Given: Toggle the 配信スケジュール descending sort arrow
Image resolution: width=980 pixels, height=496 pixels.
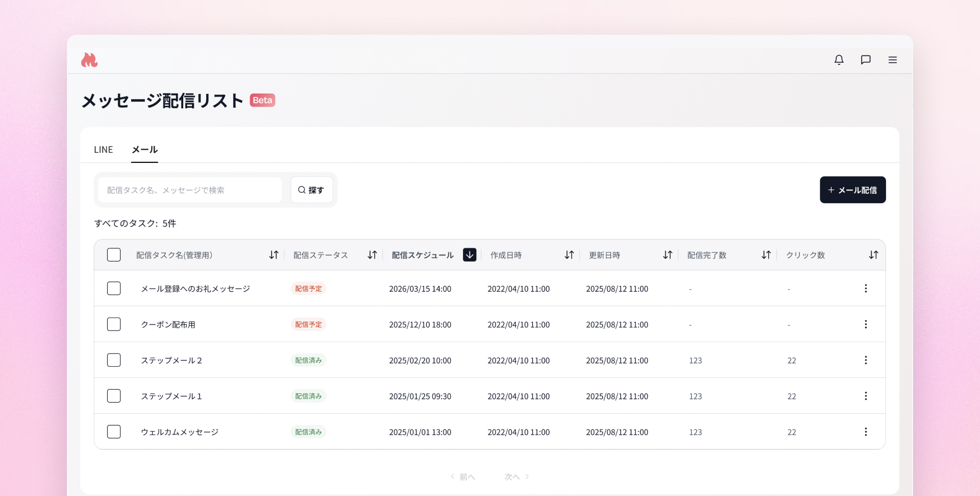Looking at the screenshot, I should 470,255.
